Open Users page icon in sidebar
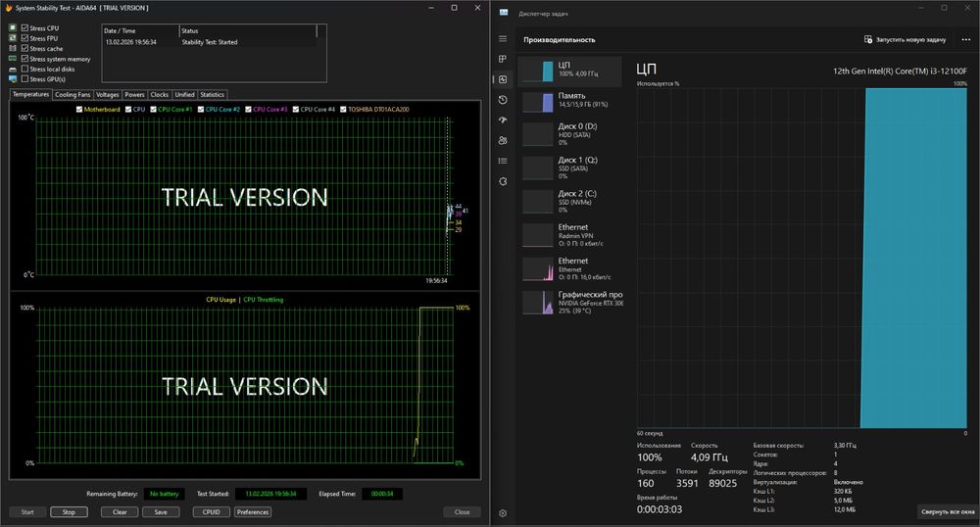The width and height of the screenshot is (980, 527). click(503, 140)
